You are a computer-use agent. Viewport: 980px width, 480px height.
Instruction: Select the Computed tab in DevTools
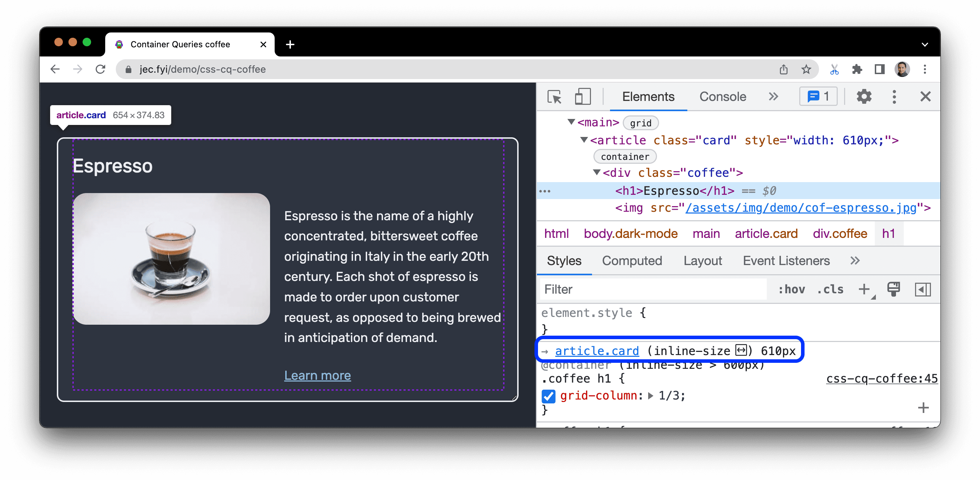[632, 261]
